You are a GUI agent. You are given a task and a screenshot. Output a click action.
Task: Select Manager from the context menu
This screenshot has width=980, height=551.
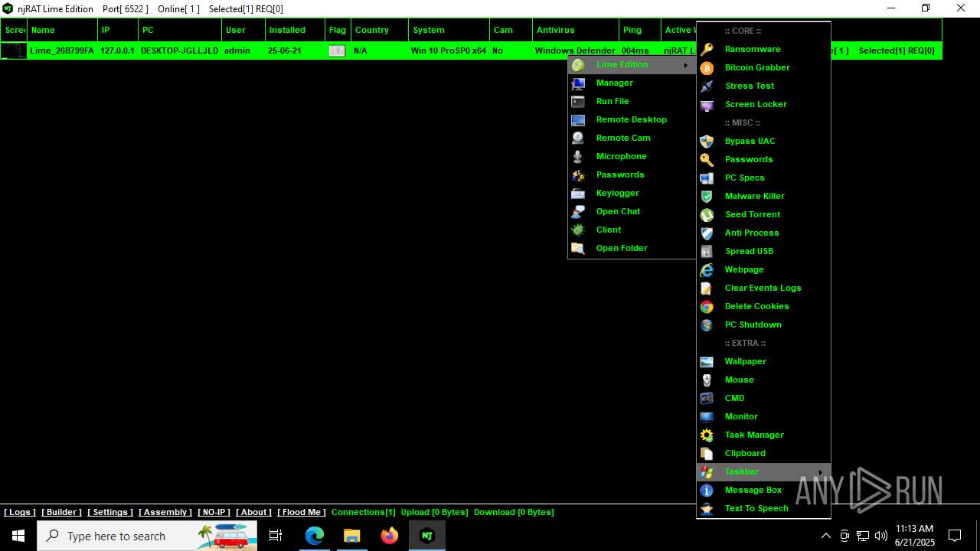click(x=614, y=83)
